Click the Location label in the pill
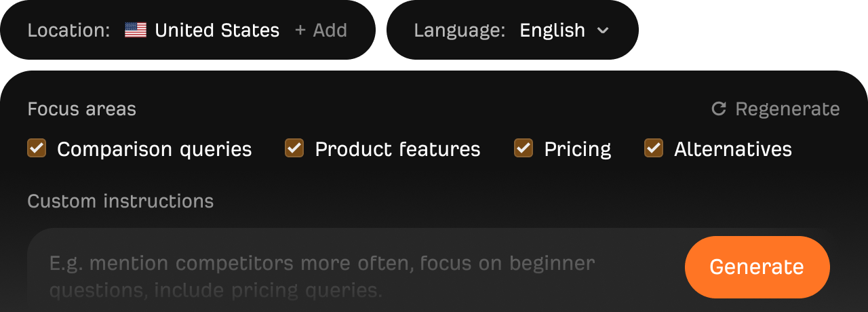868x312 pixels. [68, 31]
